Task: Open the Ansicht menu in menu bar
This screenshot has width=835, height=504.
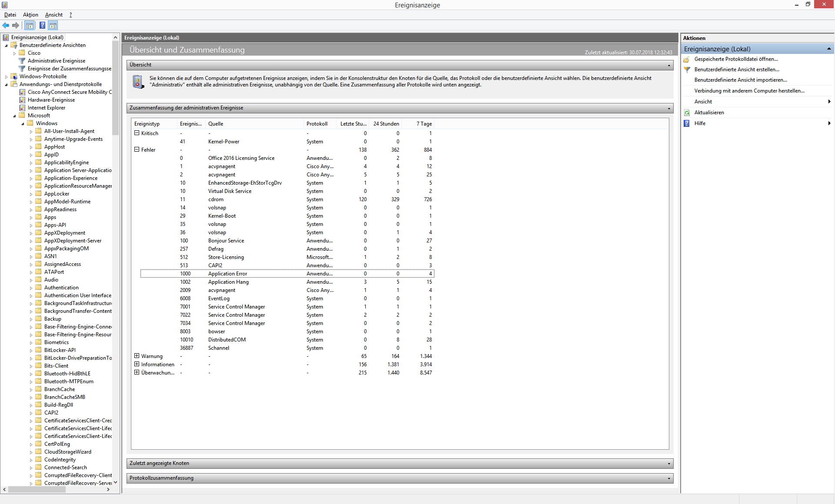Action: pyautogui.click(x=53, y=15)
